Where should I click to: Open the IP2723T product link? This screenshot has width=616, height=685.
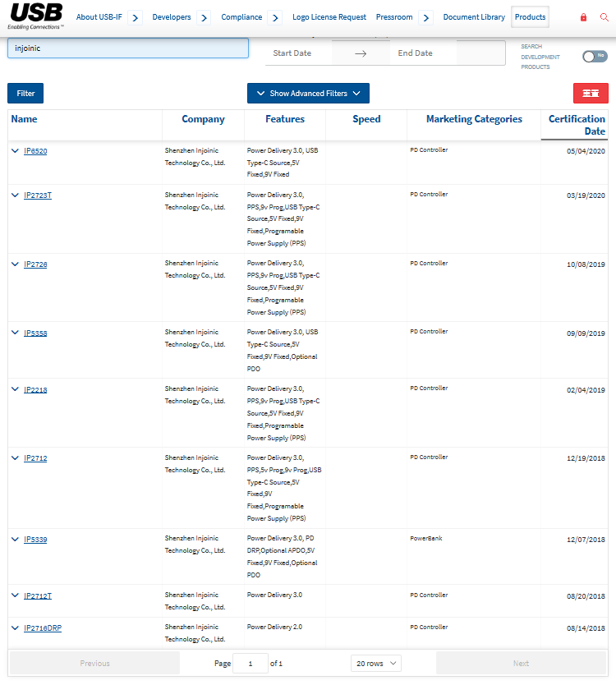38,195
